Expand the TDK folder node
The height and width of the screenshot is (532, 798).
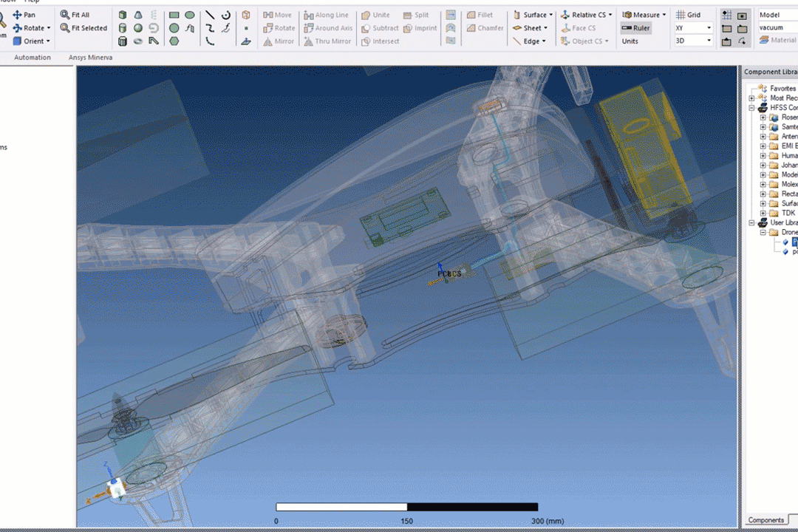tap(763, 213)
